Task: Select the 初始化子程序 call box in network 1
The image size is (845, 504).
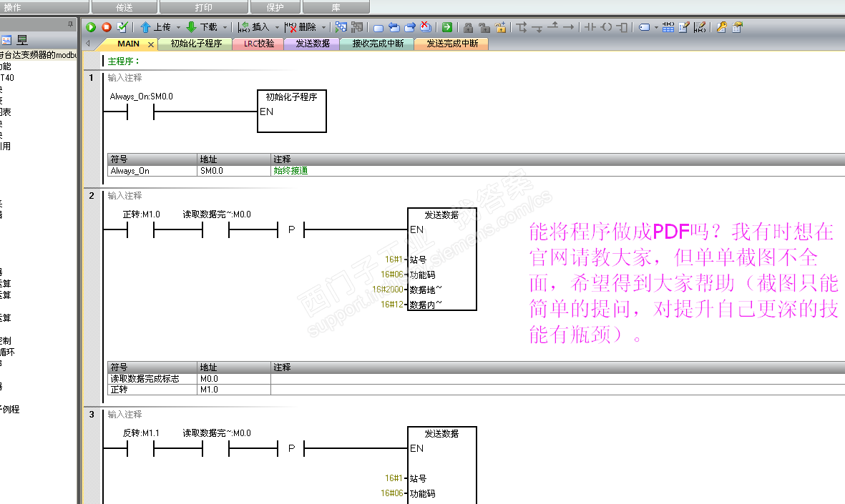Action: click(291, 111)
